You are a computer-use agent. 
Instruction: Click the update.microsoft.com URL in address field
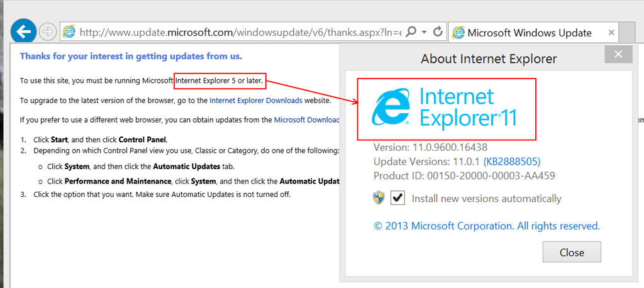tap(240, 32)
